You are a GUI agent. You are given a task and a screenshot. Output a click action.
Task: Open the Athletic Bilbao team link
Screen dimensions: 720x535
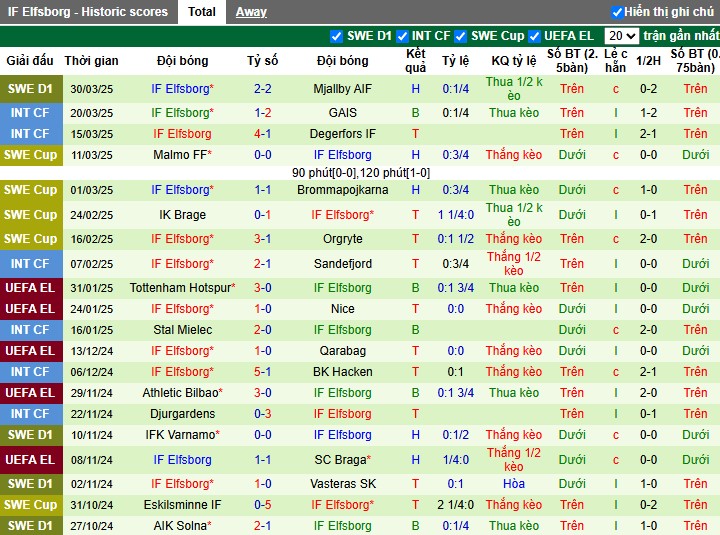182,393
